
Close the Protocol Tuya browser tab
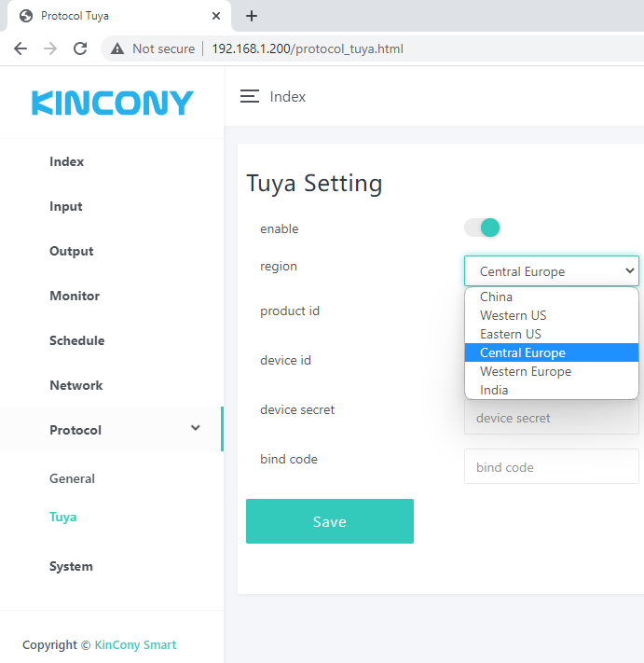(x=216, y=16)
